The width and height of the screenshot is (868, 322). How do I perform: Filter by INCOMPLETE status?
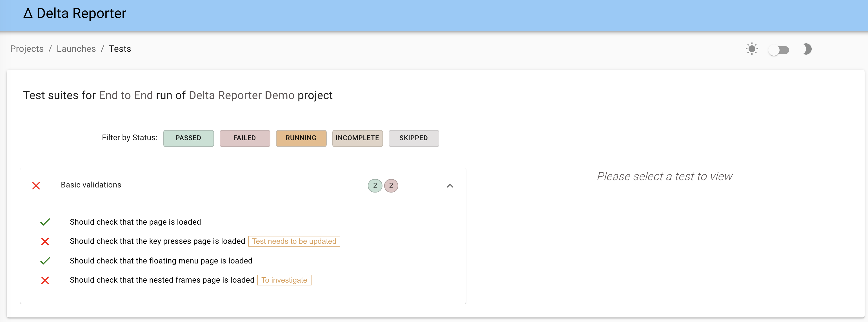[x=357, y=138]
